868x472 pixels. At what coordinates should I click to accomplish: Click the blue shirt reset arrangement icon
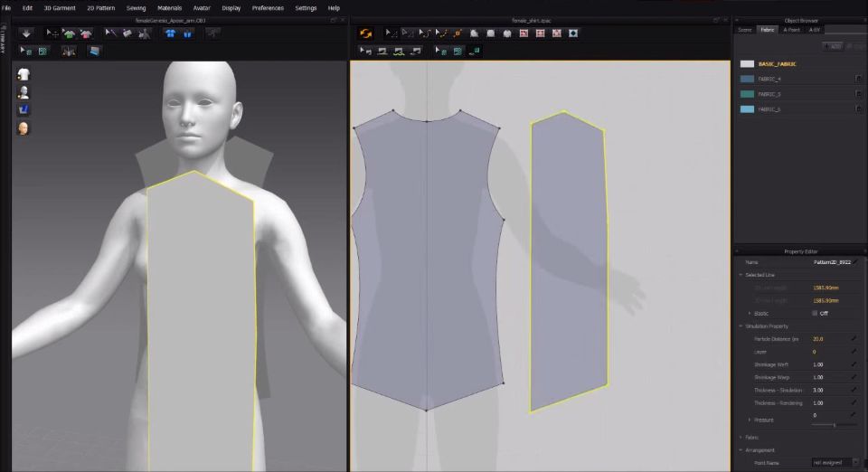tap(171, 33)
